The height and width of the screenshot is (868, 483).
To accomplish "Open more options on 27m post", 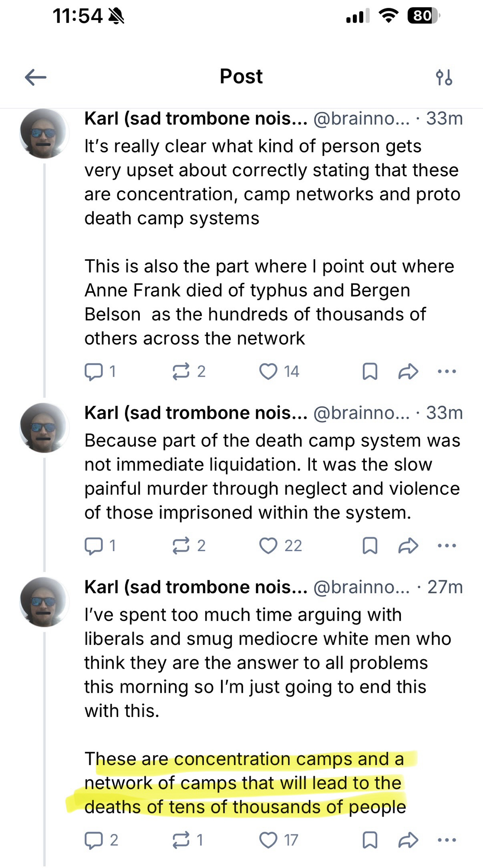I will pyautogui.click(x=447, y=840).
